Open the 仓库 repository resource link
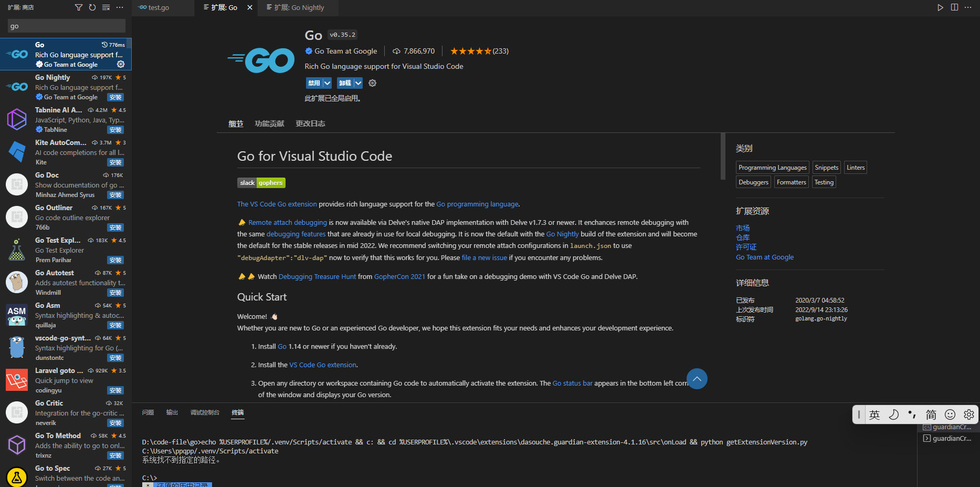980x487 pixels. point(743,237)
